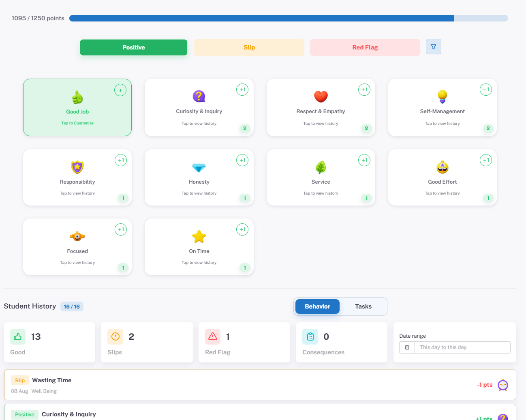Open the Wasting Time slip history entry
The image size is (526, 420).
(x=260, y=385)
